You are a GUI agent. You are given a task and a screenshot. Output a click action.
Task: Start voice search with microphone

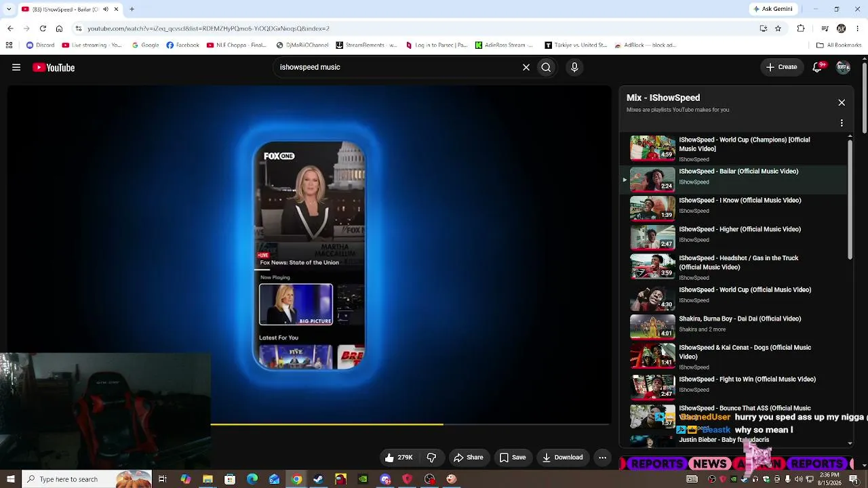pyautogui.click(x=574, y=67)
